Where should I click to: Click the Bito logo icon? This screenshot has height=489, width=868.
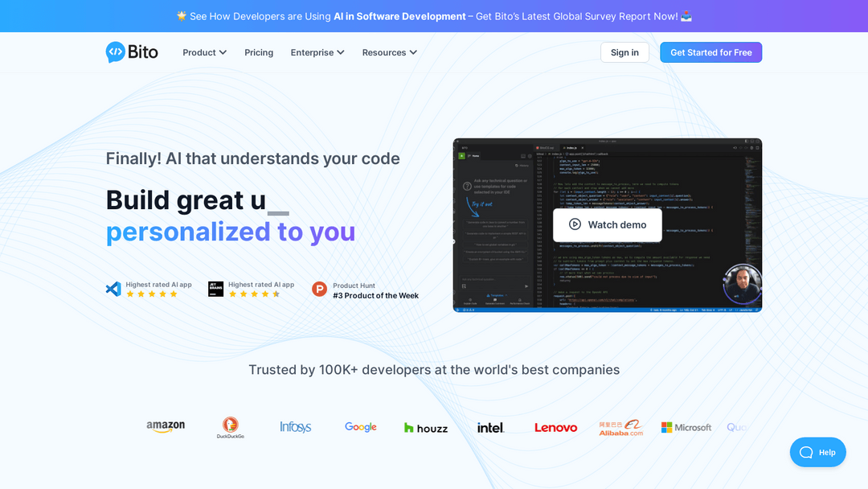[x=116, y=52]
